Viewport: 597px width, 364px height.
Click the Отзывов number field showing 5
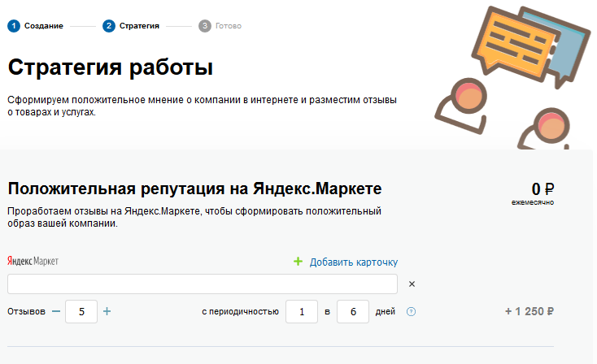click(81, 311)
